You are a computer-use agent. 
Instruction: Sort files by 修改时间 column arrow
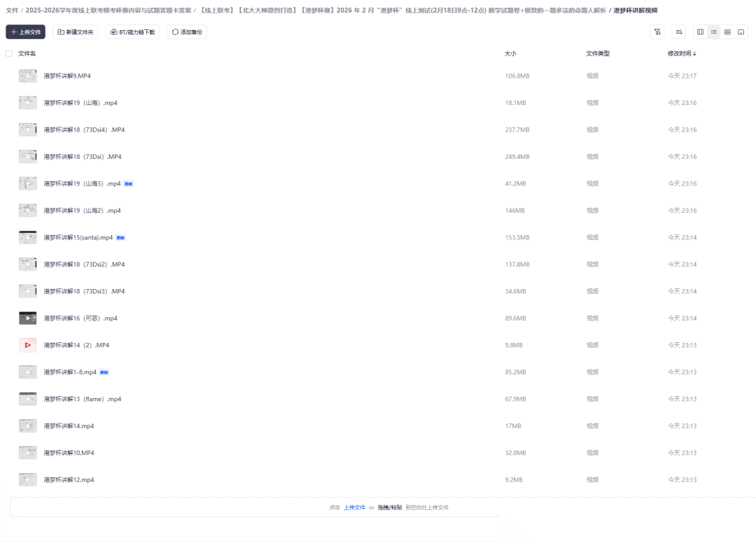[x=694, y=54]
